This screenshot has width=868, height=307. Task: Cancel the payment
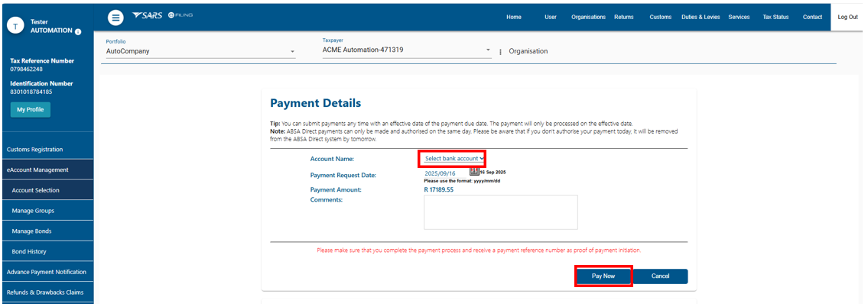tap(660, 276)
